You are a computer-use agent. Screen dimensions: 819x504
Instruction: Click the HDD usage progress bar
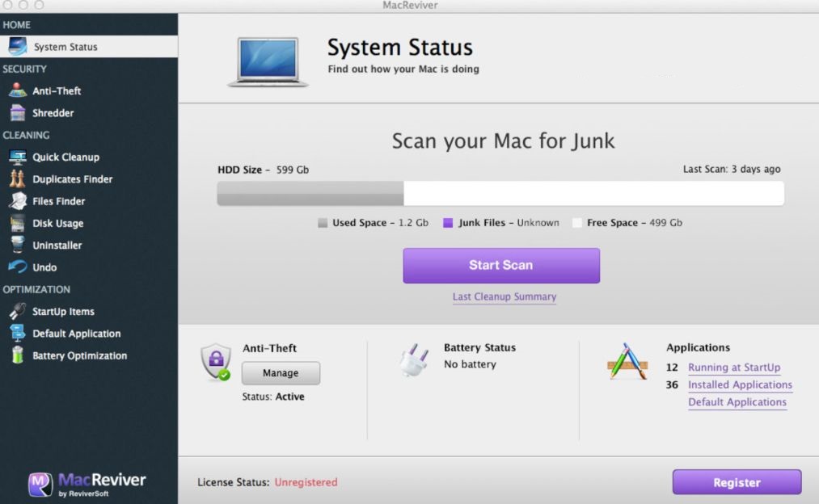coord(500,193)
